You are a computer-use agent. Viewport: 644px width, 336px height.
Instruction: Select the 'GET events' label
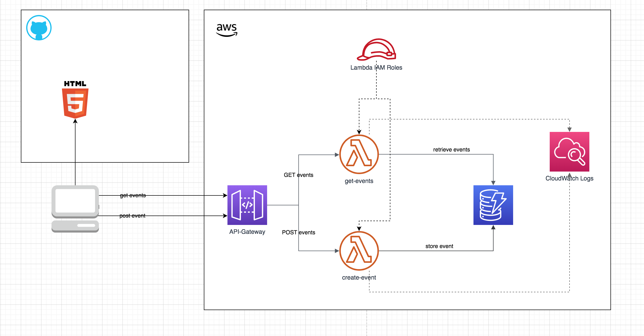[298, 175]
